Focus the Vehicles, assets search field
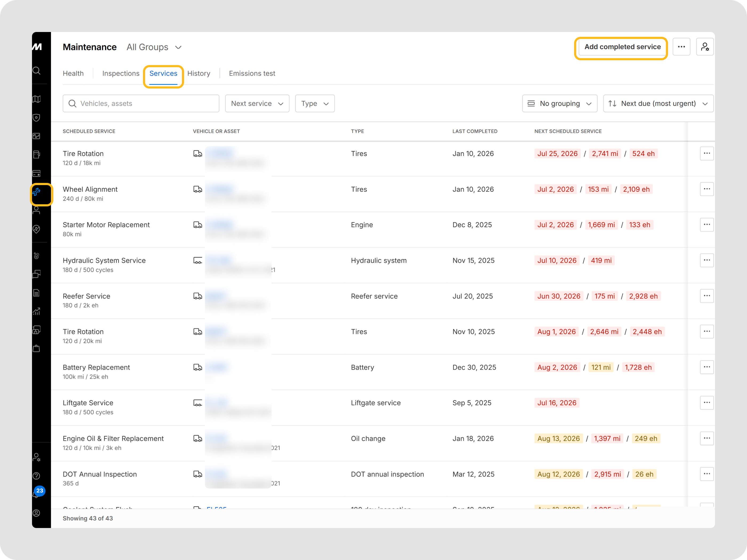 tap(141, 103)
